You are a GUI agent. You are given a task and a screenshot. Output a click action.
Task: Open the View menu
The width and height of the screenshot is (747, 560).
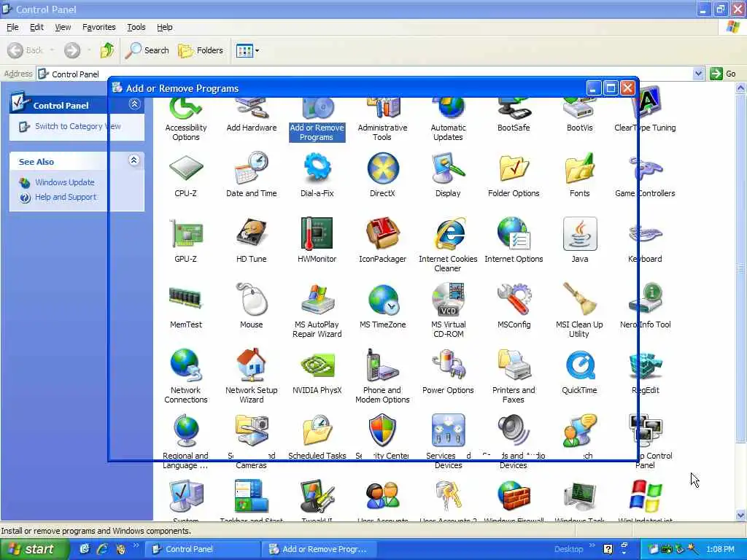click(x=63, y=27)
